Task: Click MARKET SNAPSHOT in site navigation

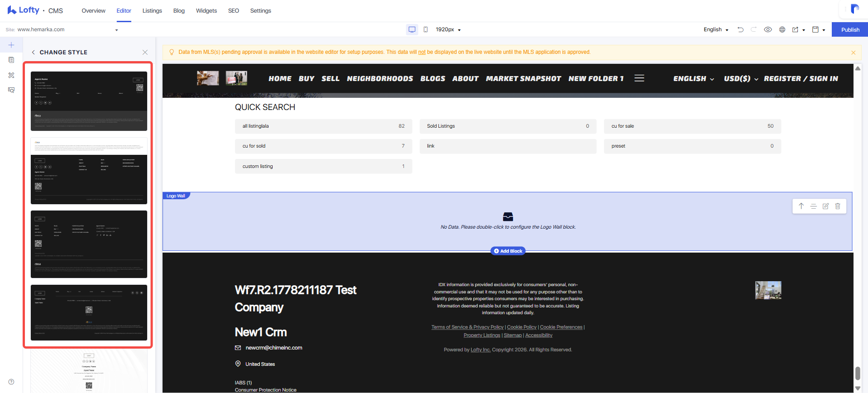Action: coord(523,78)
